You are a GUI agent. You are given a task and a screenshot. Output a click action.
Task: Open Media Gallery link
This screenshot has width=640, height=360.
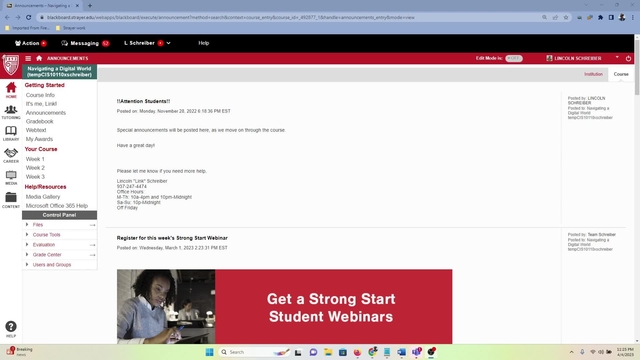pyautogui.click(x=43, y=197)
